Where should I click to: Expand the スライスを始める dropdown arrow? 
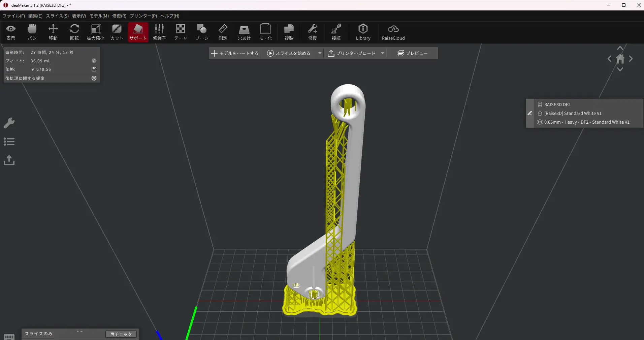click(320, 53)
